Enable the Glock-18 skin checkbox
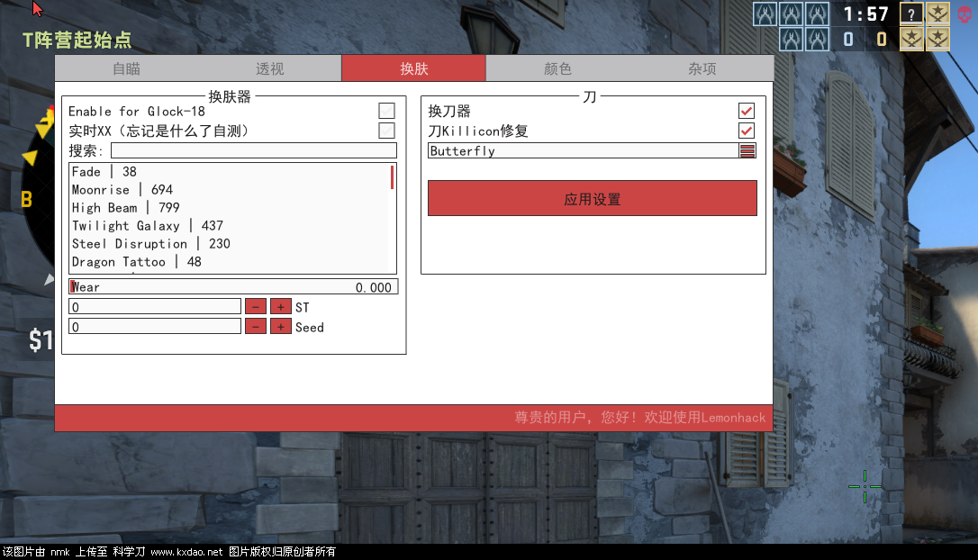This screenshot has width=978, height=560. coord(386,111)
